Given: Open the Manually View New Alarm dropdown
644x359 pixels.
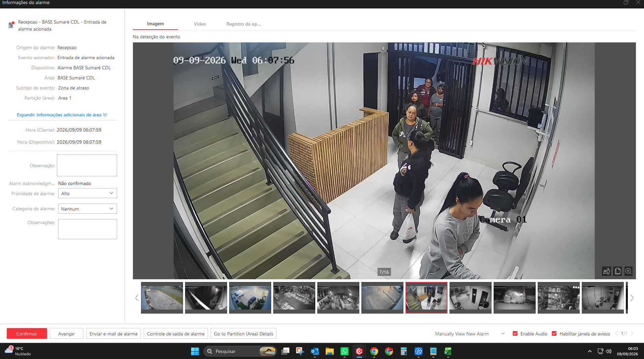Looking at the screenshot, I should click(470, 334).
